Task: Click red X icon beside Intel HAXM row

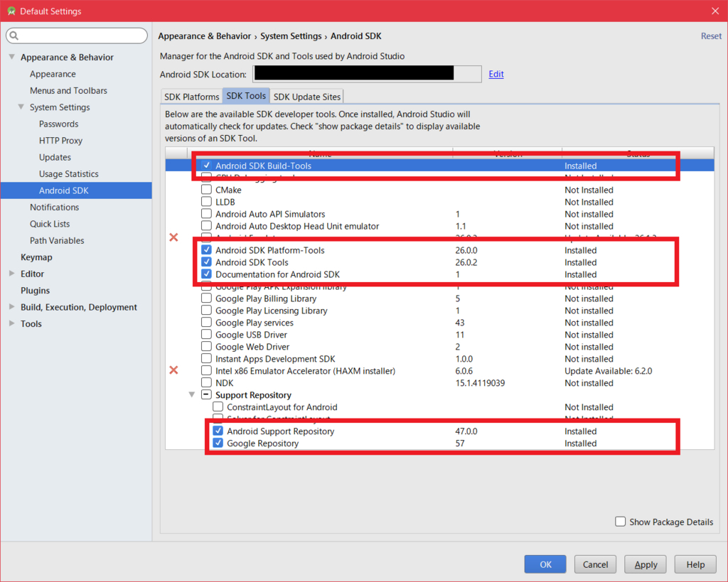Action: 173,370
